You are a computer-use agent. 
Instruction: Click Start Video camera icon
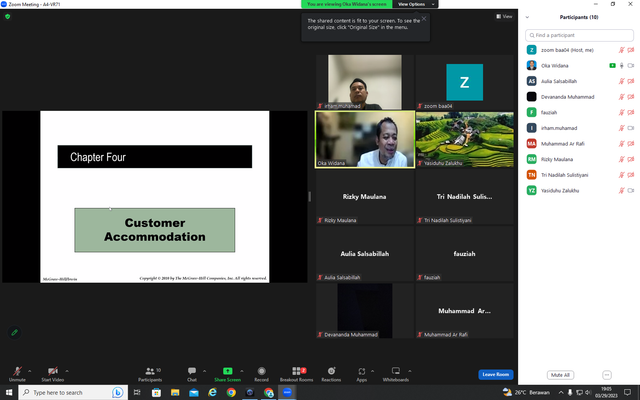click(53, 371)
